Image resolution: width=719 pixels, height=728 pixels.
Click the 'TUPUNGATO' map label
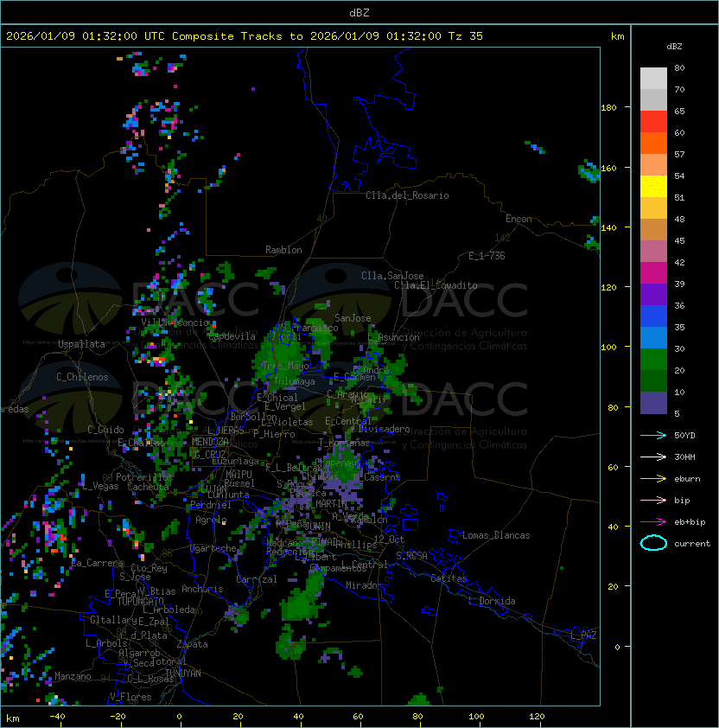(x=141, y=602)
